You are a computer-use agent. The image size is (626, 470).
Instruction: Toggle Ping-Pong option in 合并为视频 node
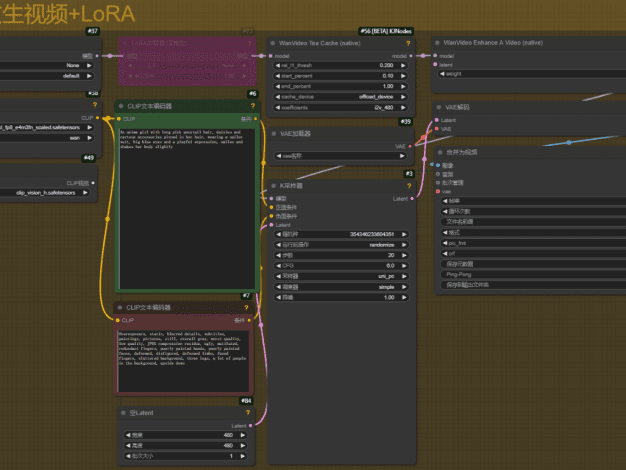[x=533, y=274]
